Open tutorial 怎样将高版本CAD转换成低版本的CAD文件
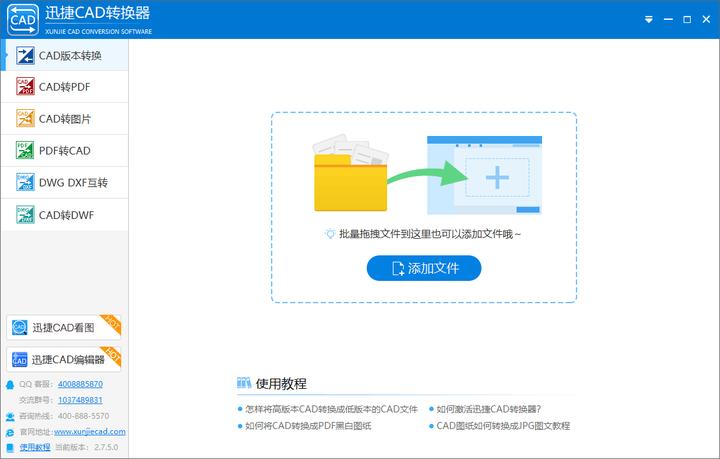This screenshot has height=459, width=720. click(331, 409)
